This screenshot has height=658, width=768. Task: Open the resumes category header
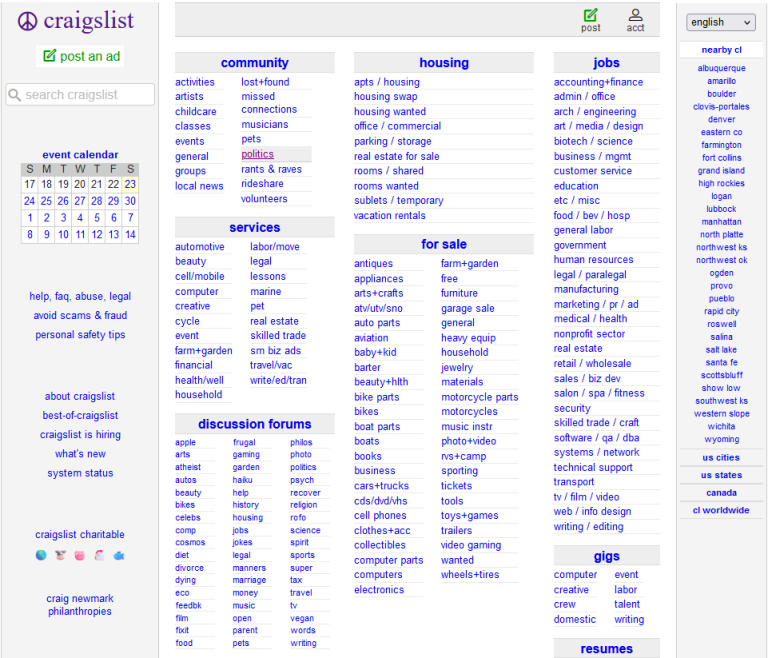[x=606, y=649]
